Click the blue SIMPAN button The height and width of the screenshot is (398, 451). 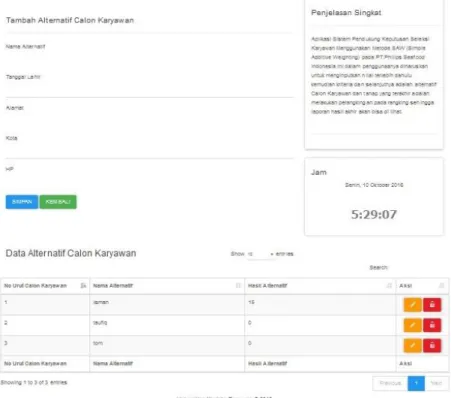pyautogui.click(x=22, y=202)
